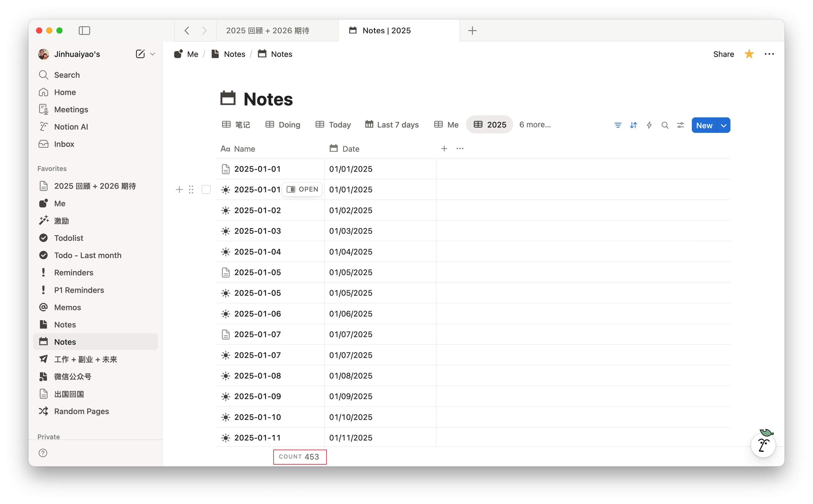Click the Share button

pyautogui.click(x=723, y=54)
